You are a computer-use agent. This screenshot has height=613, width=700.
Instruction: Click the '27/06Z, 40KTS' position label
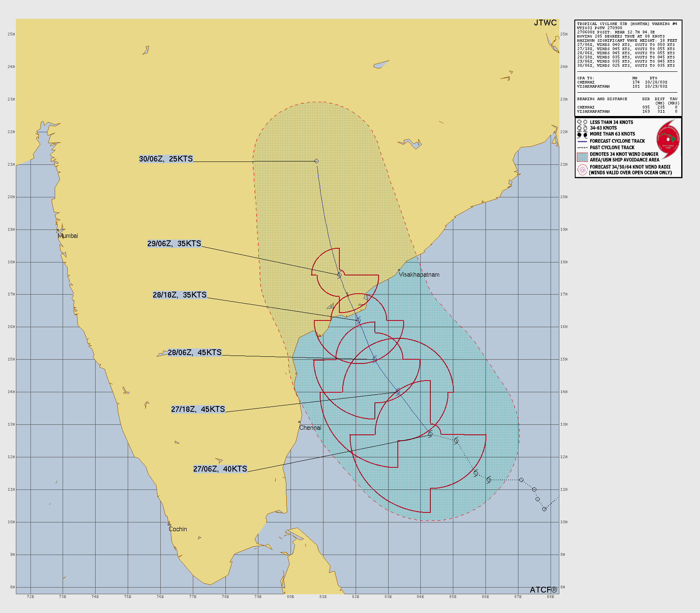pos(220,469)
